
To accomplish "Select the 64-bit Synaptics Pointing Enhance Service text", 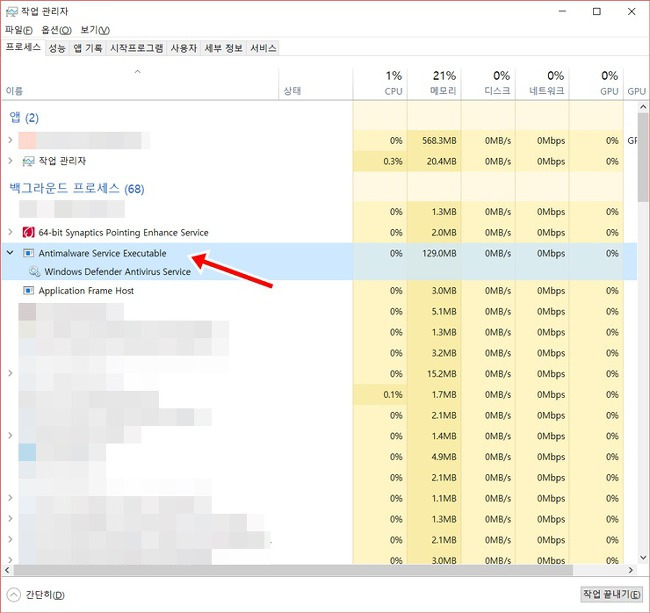I will click(x=124, y=233).
